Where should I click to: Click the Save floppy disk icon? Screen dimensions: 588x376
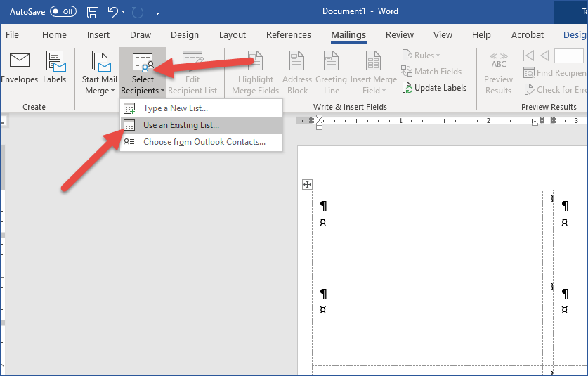click(x=93, y=12)
